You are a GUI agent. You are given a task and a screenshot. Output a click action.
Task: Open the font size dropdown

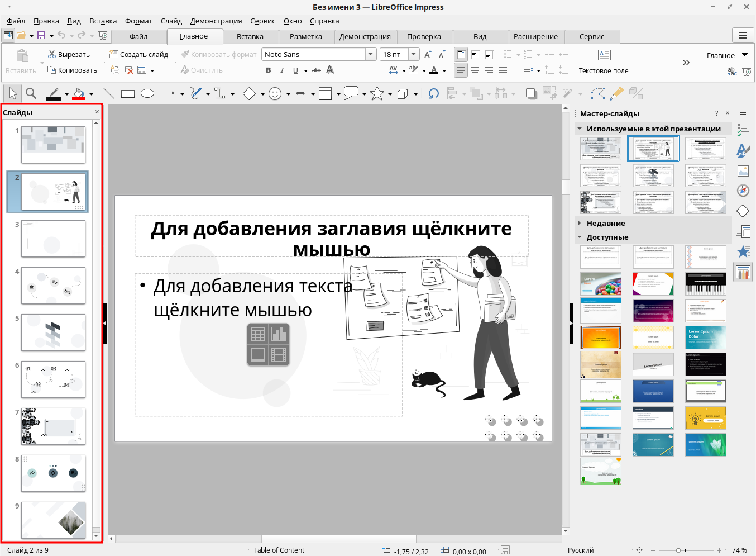(x=414, y=54)
